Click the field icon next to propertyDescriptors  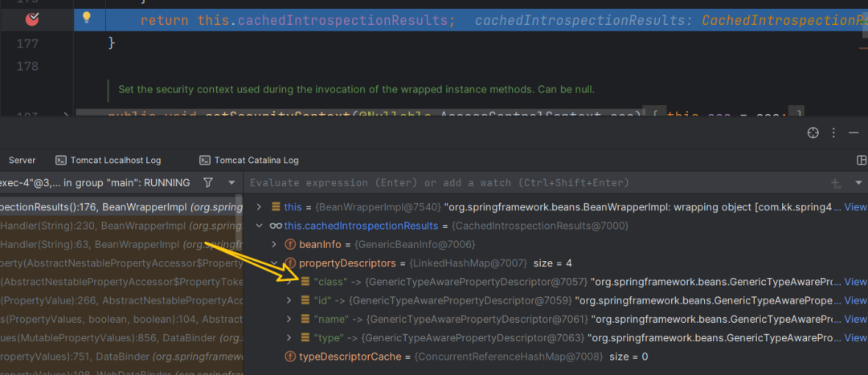coord(290,263)
